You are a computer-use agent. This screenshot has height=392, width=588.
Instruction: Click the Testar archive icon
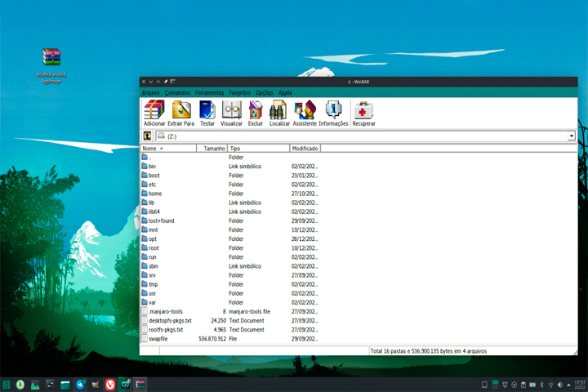pyautogui.click(x=207, y=113)
